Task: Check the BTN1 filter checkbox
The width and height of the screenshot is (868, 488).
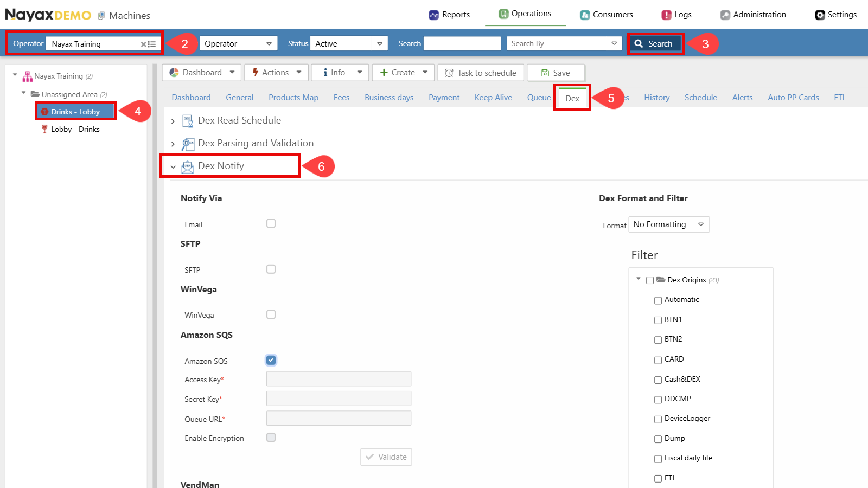Action: 658,320
